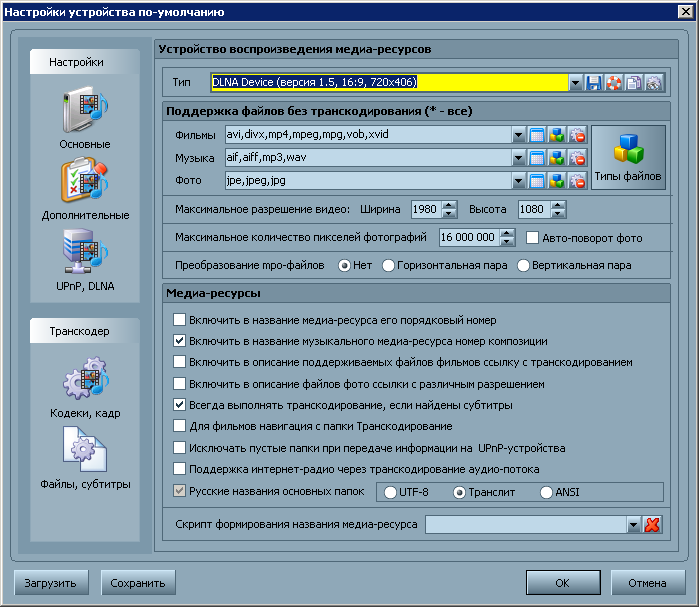Confirm with the ОК button
The height and width of the screenshot is (607, 699).
(x=563, y=582)
